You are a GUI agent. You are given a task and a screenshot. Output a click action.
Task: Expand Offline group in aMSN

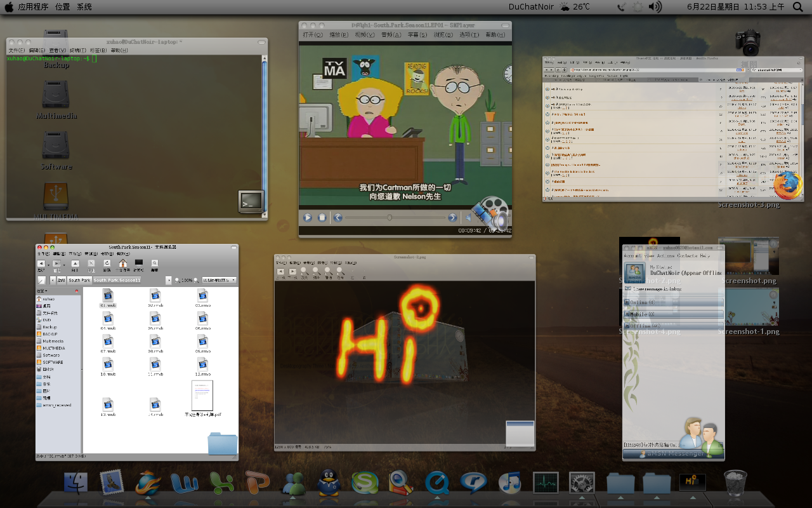click(674, 326)
